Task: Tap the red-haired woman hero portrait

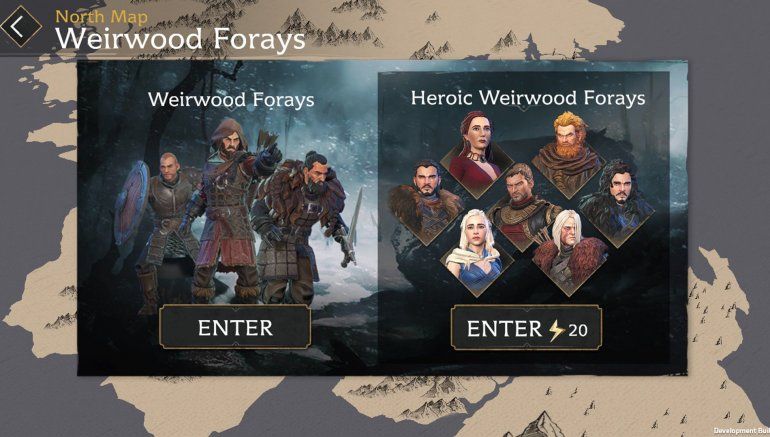Action: point(476,155)
